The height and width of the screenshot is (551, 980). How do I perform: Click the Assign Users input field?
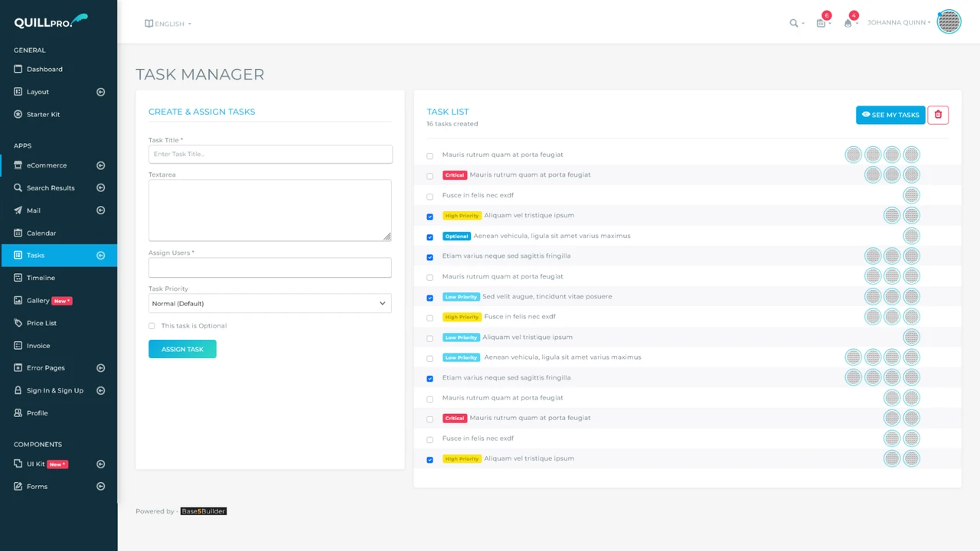(269, 267)
